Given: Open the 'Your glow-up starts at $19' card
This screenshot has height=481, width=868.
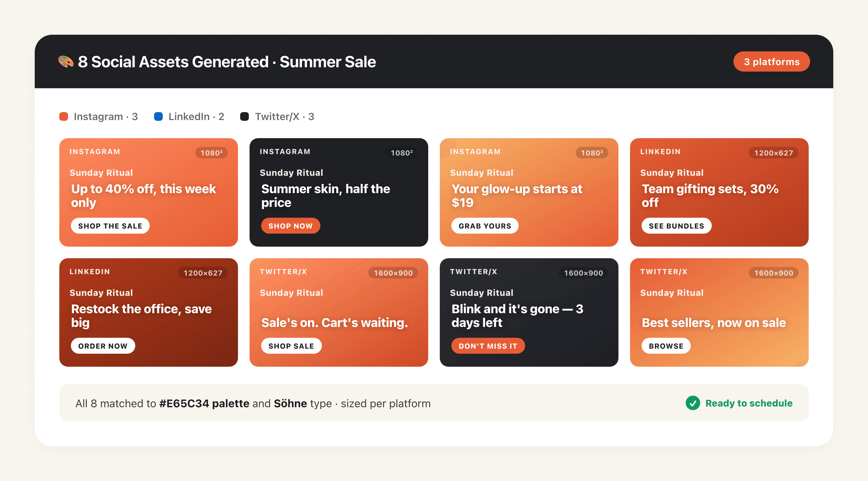Looking at the screenshot, I should tap(529, 192).
